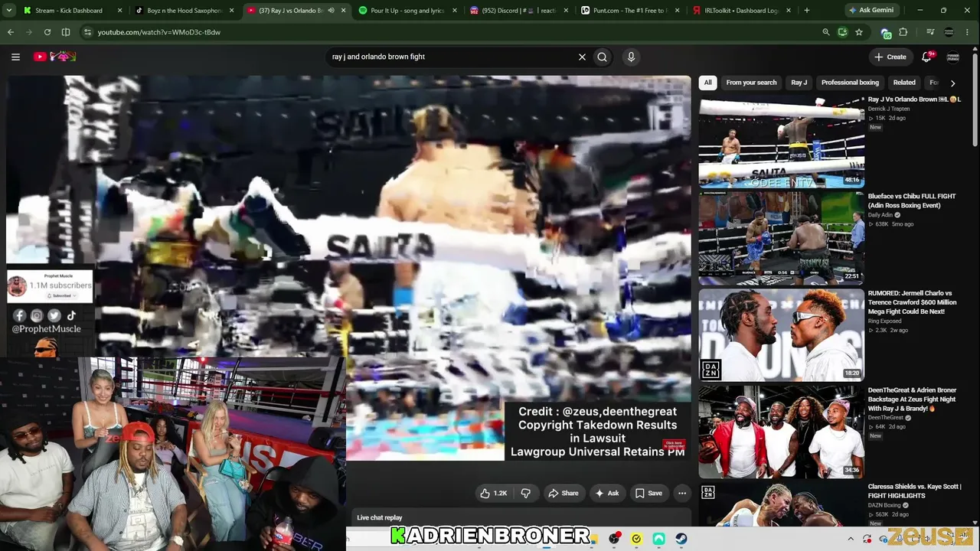The height and width of the screenshot is (551, 980).
Task: Open the YouTube account avatar menu
Action: tap(953, 57)
